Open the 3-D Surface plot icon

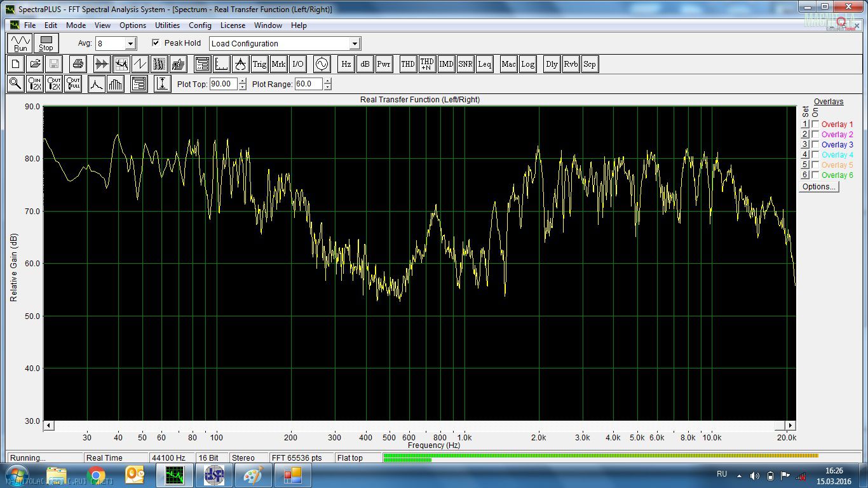pos(178,64)
